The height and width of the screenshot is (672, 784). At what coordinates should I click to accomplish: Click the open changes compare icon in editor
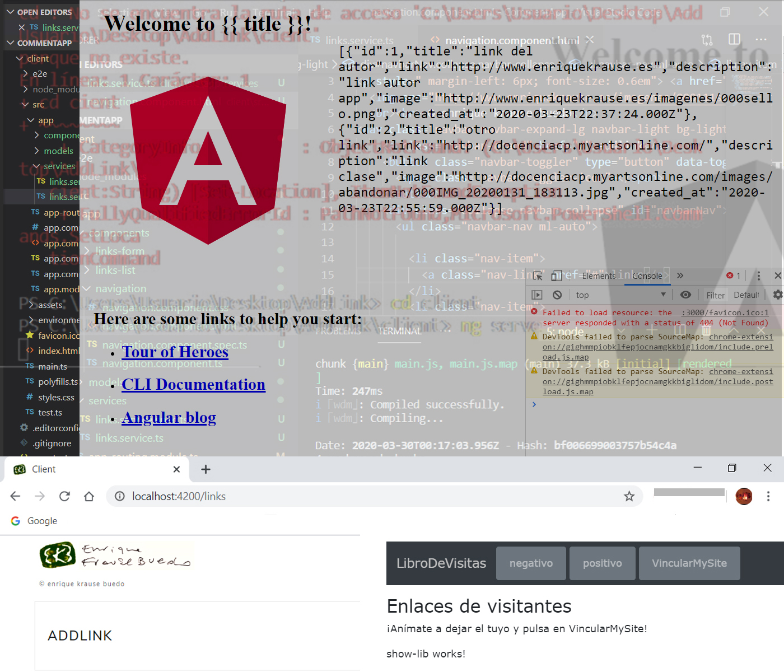tap(707, 39)
